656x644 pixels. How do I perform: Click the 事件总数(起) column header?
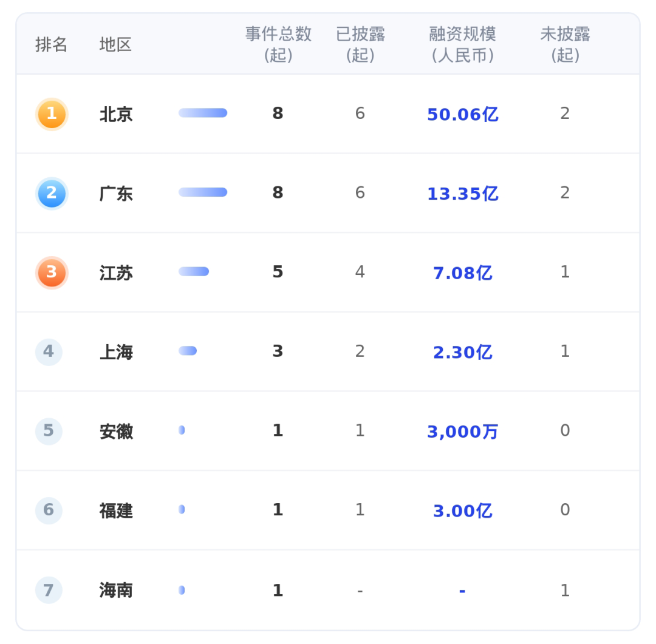278,44
